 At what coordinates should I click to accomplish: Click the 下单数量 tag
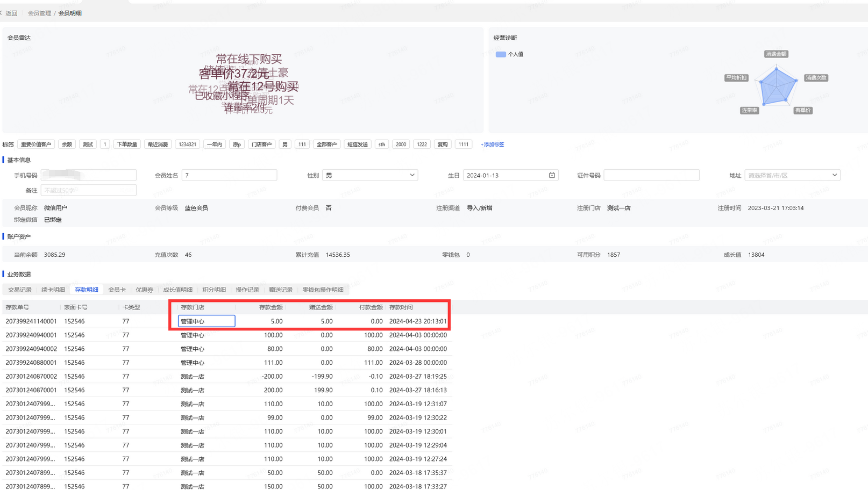tap(127, 145)
